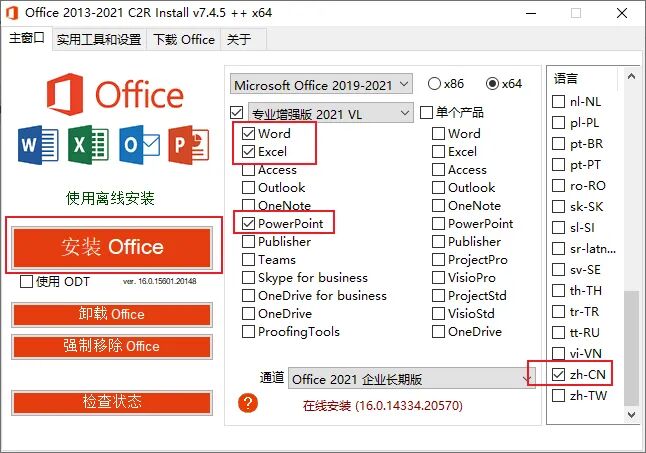The image size is (646, 453).
Task: Click the language list scrollbar thumb
Action: [x=631, y=348]
